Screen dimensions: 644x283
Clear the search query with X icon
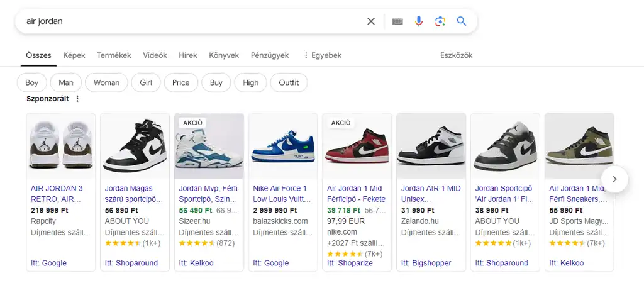click(x=371, y=21)
